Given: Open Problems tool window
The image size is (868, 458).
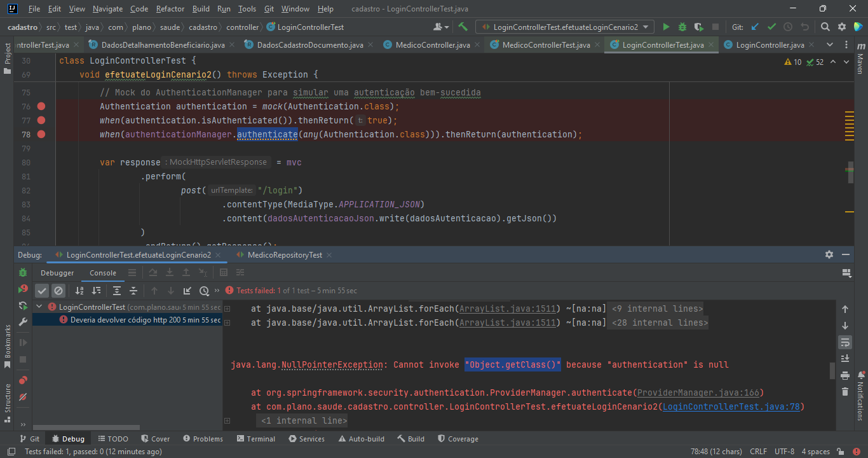Looking at the screenshot, I should tap(202, 439).
